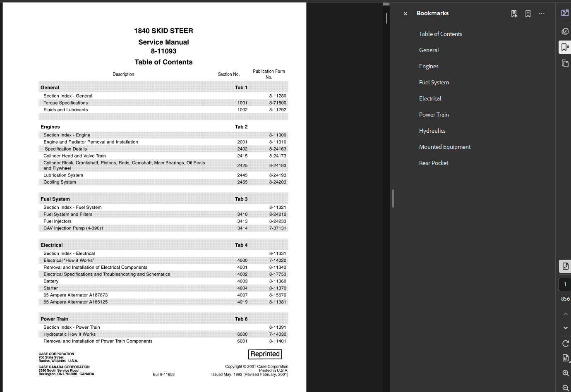Click 'Removal and Installation of Power Train Components' row
This screenshot has width=571, height=392.
(x=163, y=341)
